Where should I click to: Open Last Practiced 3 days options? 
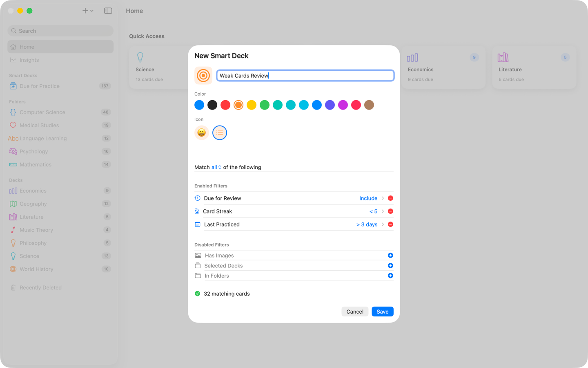(370, 224)
